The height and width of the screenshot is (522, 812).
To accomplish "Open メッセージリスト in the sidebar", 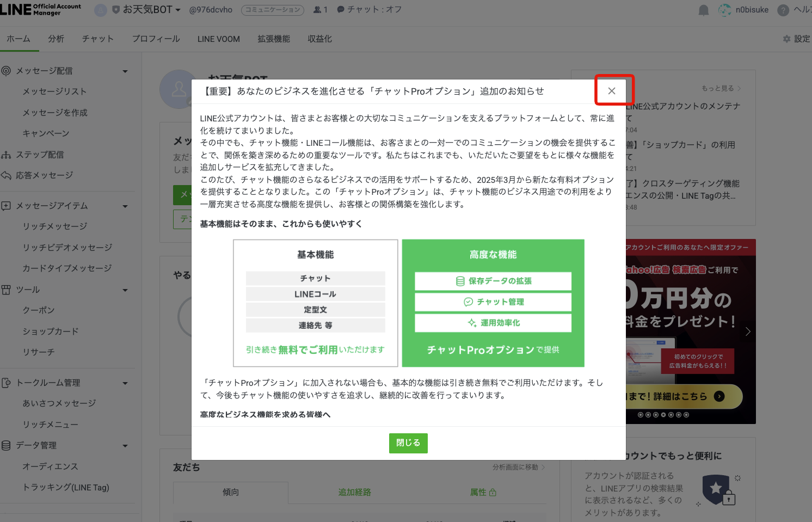I will point(54,91).
